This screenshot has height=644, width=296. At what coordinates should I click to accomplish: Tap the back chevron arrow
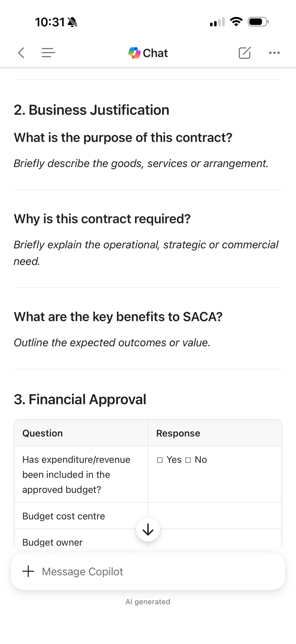click(x=21, y=53)
